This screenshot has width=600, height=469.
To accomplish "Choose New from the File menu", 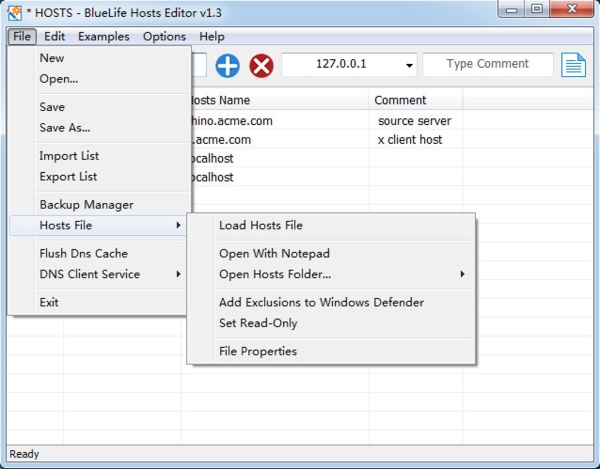I will (100, 58).
